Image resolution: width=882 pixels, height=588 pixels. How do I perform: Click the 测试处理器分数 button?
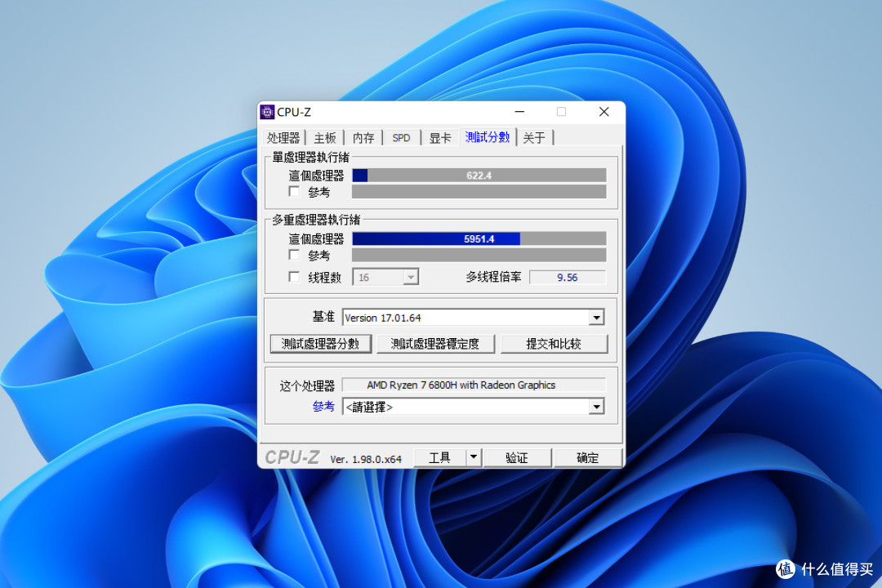[320, 343]
